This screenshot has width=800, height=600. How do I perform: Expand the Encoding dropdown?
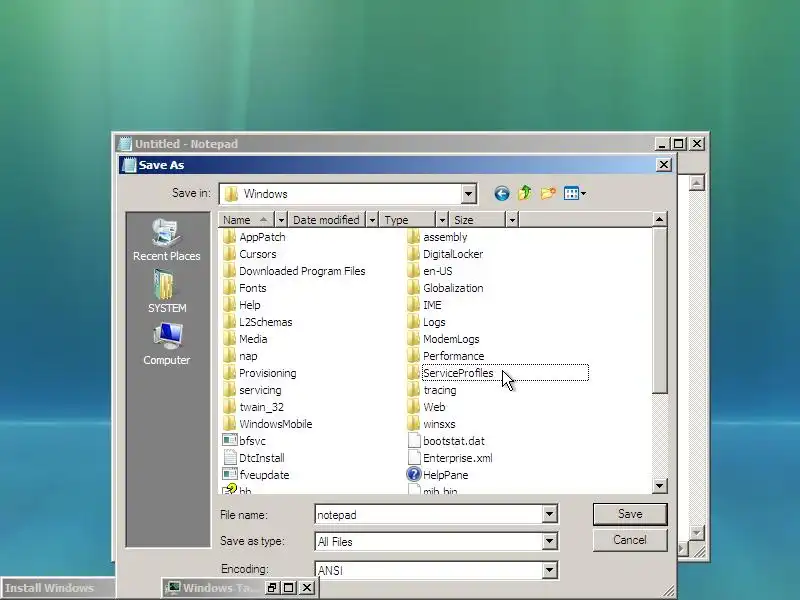tap(549, 570)
